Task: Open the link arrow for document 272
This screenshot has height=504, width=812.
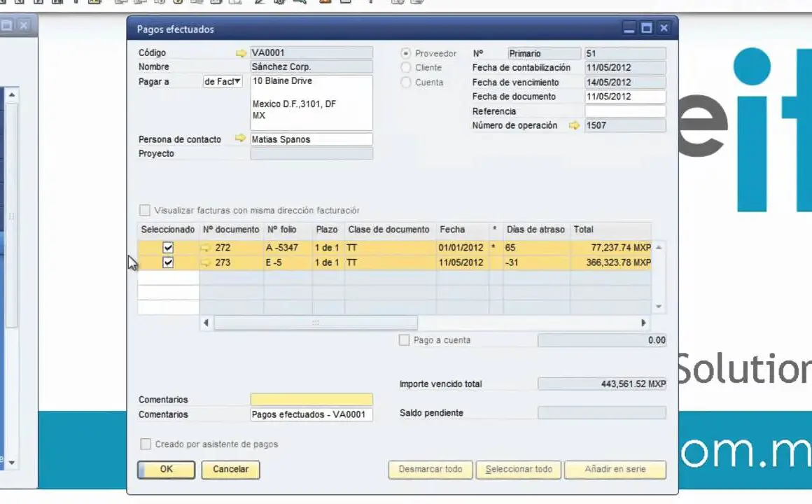Action: 206,248
